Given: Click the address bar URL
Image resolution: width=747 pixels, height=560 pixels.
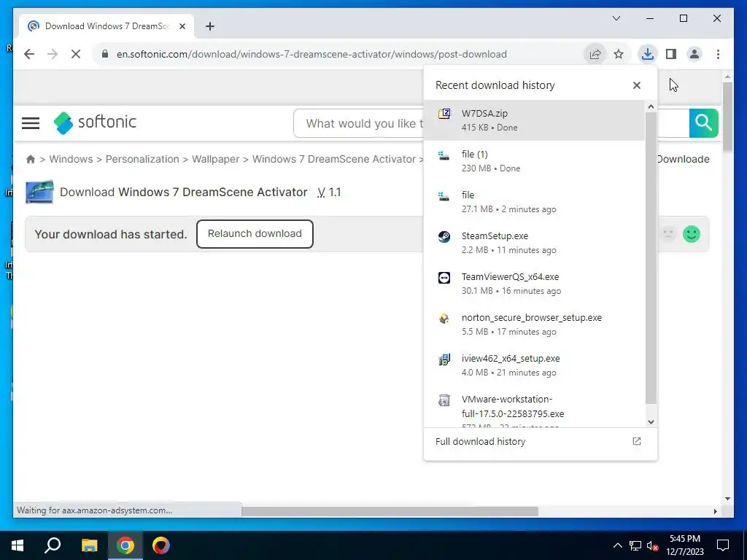Looking at the screenshot, I should pos(311,54).
